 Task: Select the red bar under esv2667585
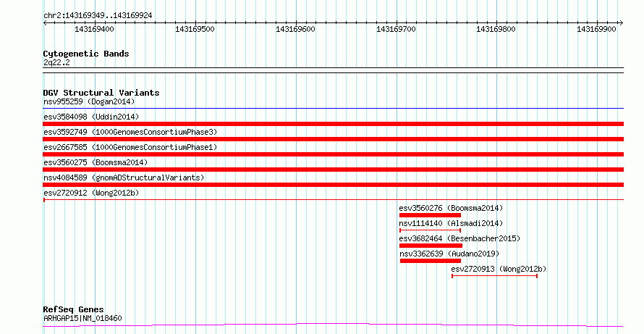click(334, 154)
